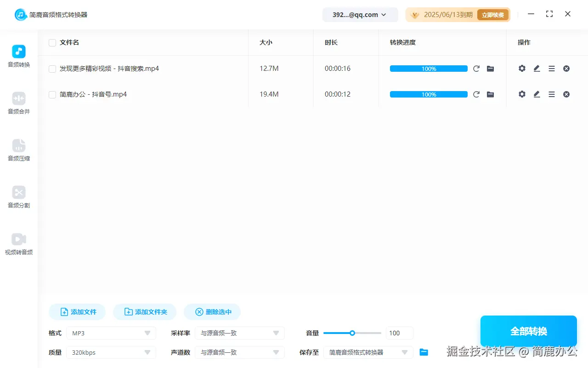588x368 pixels.
Task: Expand the 声道数 dropdown
Action: point(240,352)
